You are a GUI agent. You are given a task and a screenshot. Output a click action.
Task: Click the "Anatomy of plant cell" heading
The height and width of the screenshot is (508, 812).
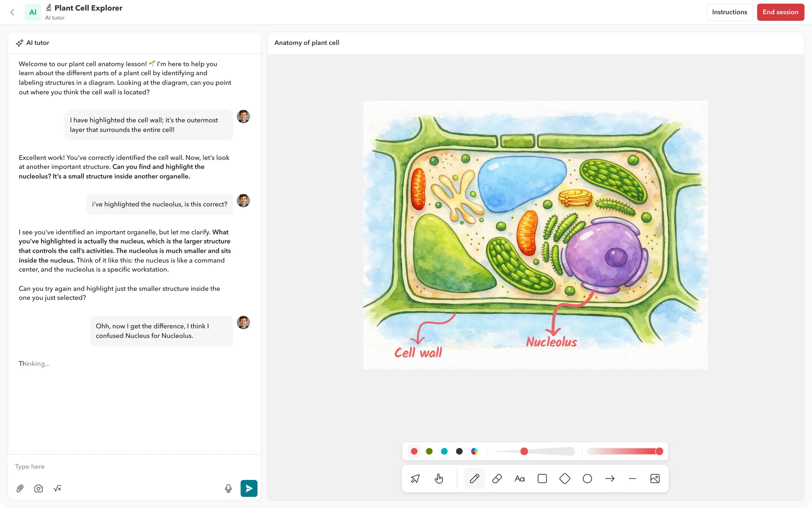coord(307,43)
